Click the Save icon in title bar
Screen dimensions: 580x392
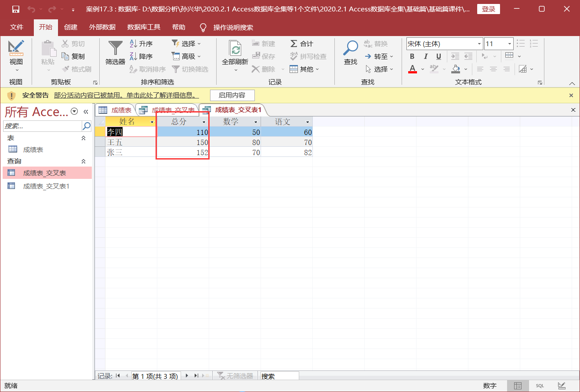coord(15,9)
